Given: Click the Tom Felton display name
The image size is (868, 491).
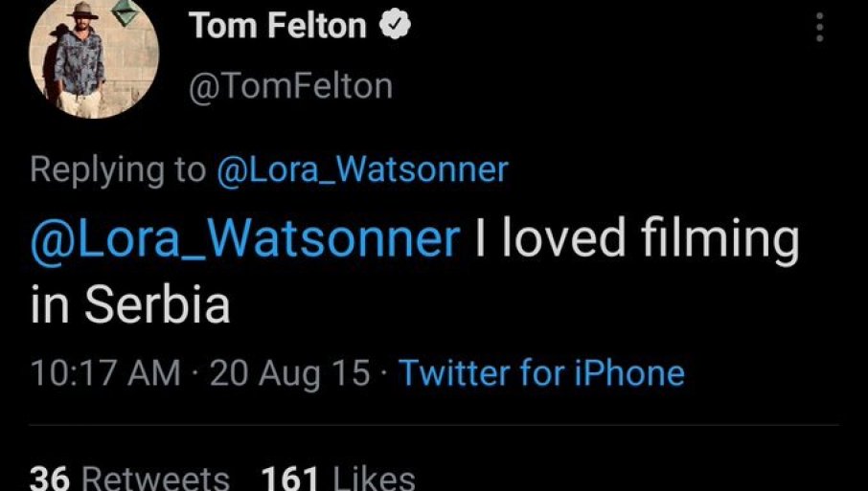Looking at the screenshot, I should 278,26.
